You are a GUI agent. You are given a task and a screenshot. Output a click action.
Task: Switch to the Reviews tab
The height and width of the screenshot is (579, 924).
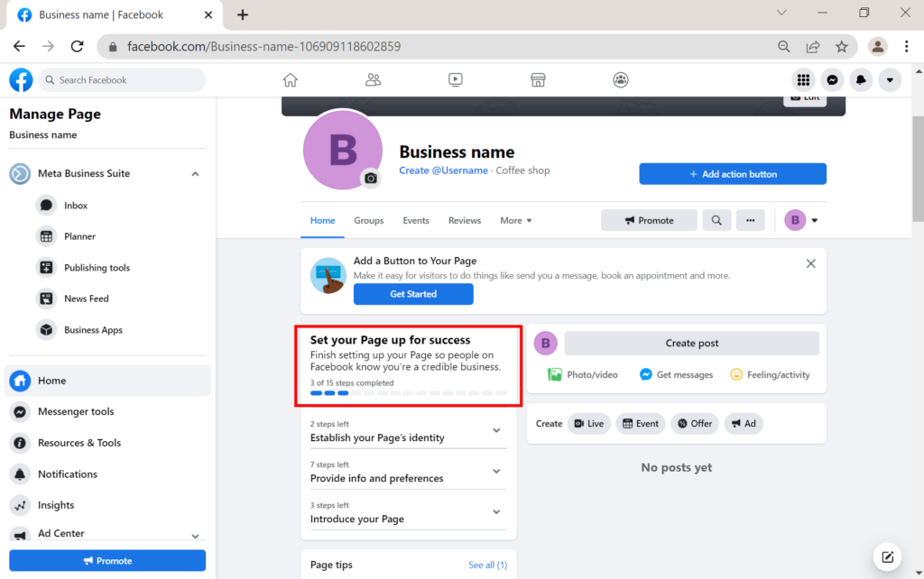[x=465, y=220]
